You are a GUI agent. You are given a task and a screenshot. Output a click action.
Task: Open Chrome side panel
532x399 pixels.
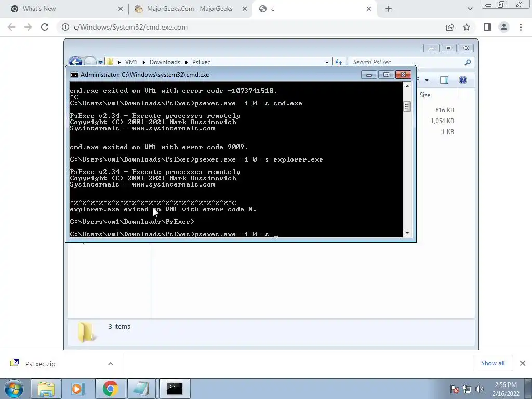487,27
